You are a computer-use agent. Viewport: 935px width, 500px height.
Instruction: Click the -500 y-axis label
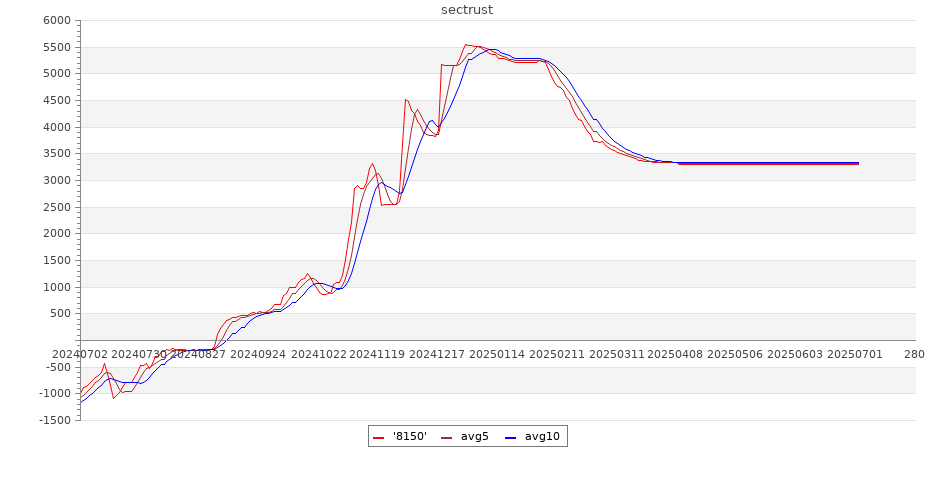tap(58, 367)
